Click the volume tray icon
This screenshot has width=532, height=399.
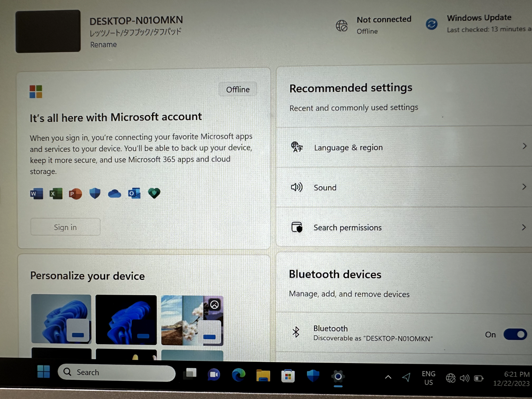[465, 378]
